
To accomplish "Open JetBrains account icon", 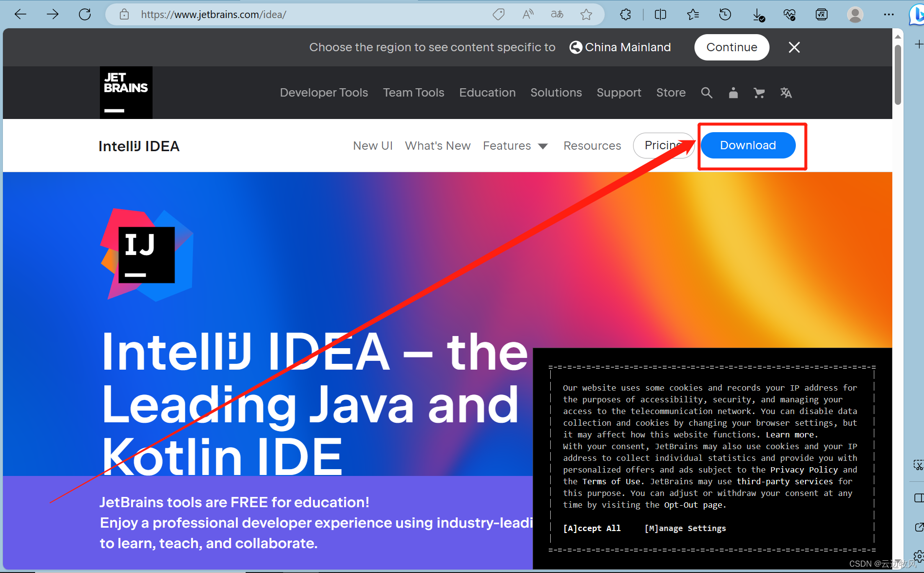I will (x=733, y=93).
